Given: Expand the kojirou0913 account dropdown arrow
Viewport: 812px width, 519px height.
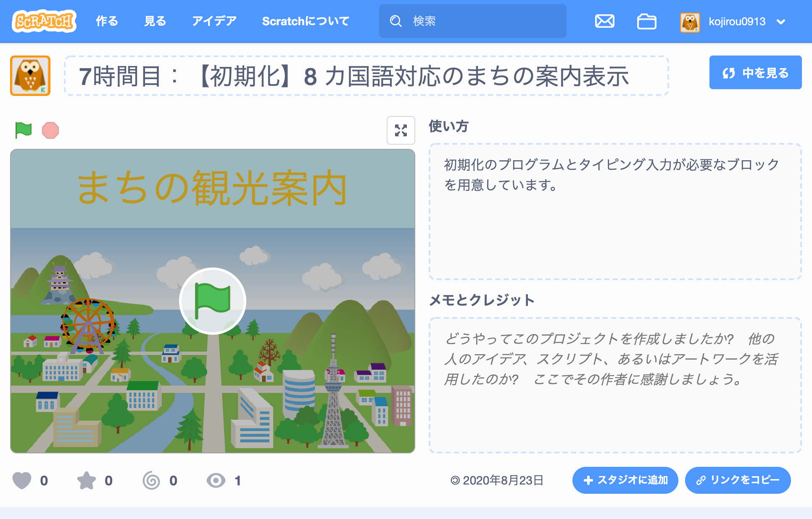Looking at the screenshot, I should (x=781, y=22).
